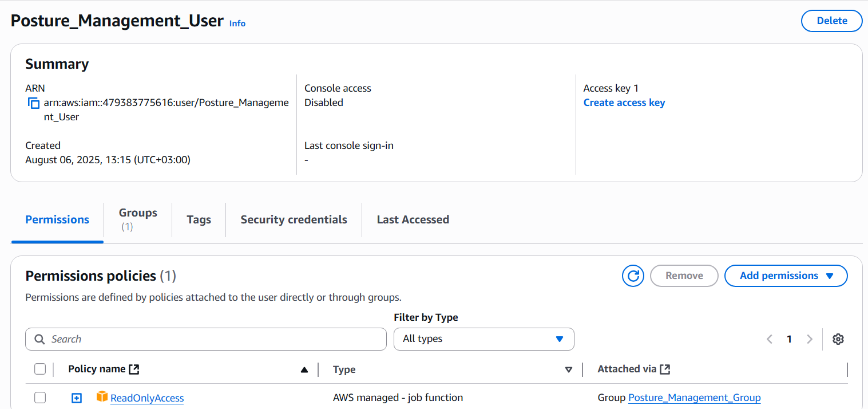Click the Type column header
This screenshot has height=409, width=868.
(x=344, y=369)
